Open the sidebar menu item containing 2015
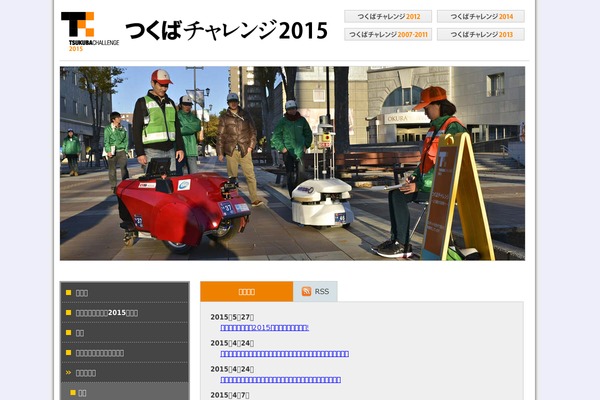This screenshot has height=400, width=600. click(125, 313)
